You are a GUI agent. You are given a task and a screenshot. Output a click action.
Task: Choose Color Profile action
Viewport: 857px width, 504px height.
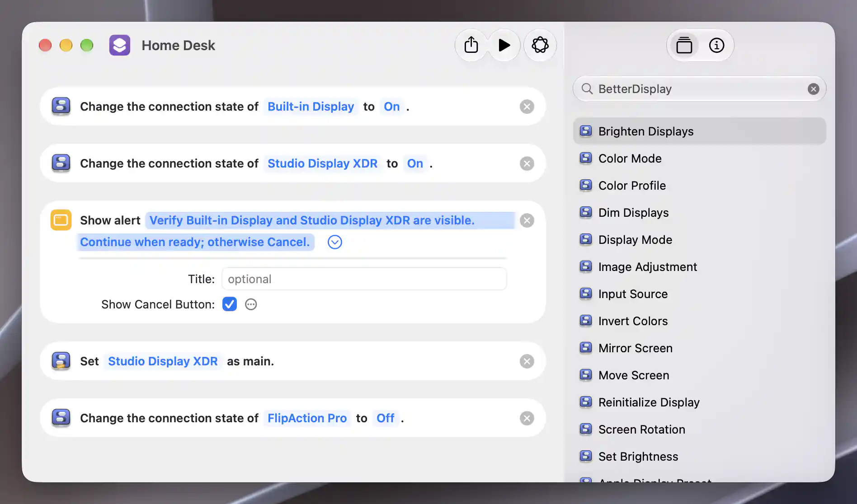click(x=699, y=186)
